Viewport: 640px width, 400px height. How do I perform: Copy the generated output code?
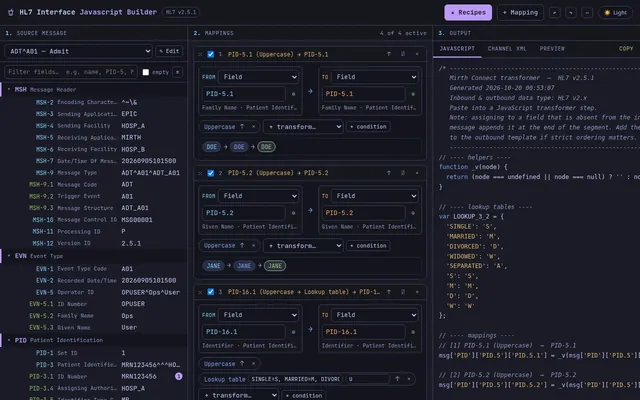(626, 48)
